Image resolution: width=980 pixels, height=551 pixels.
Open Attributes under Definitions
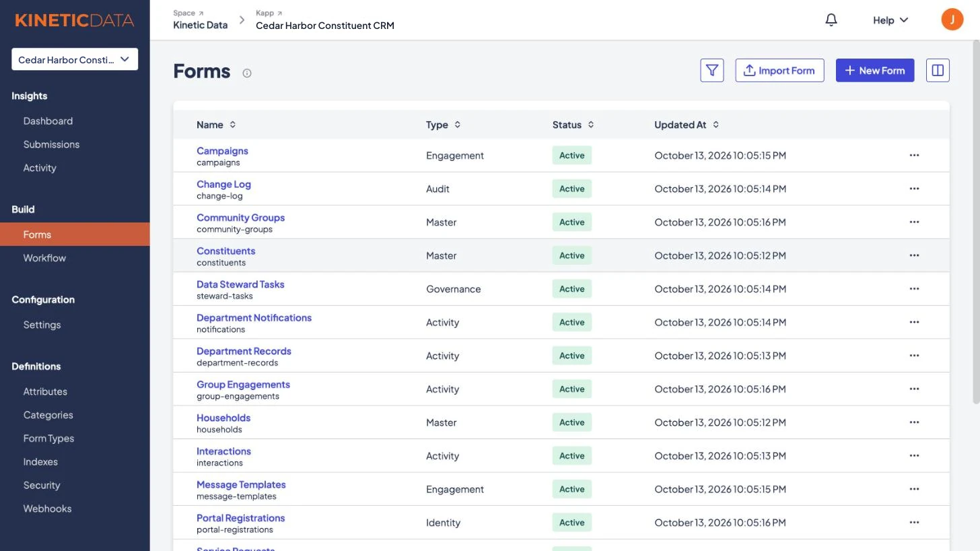click(45, 391)
